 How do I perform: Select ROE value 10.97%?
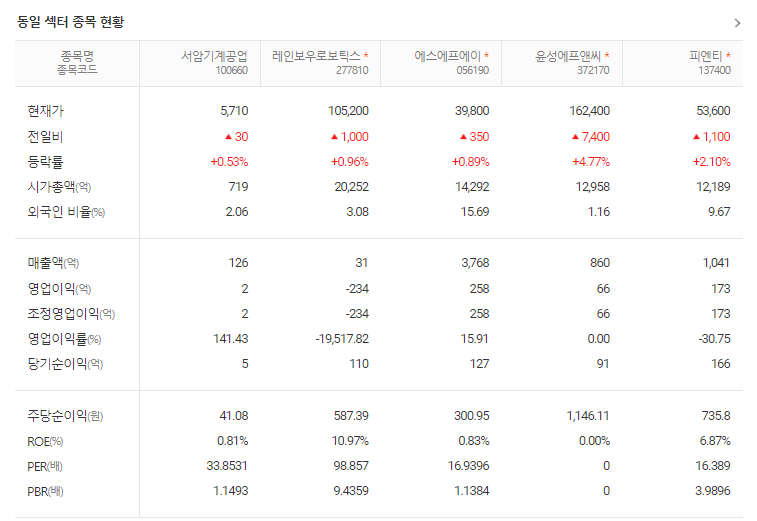(x=350, y=441)
